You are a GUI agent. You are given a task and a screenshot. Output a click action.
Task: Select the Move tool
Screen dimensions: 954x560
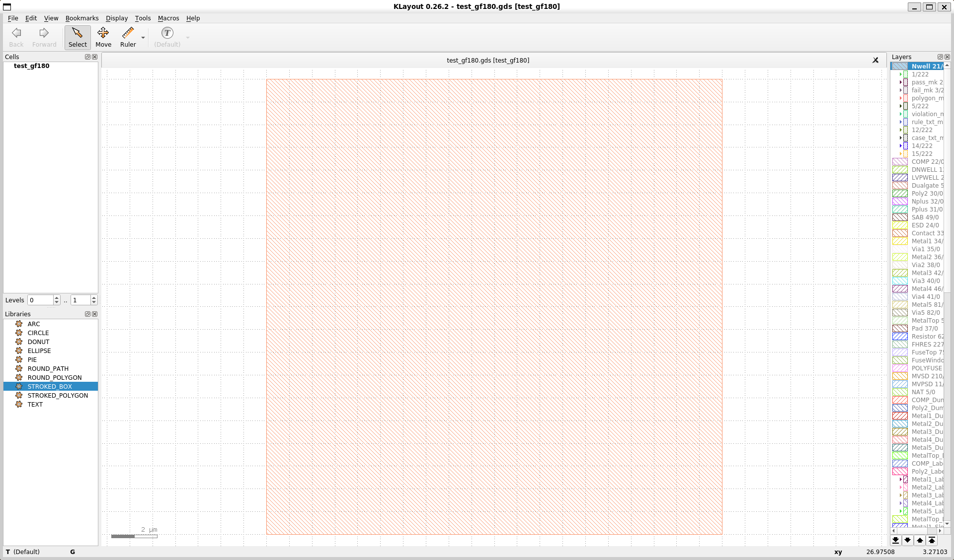(x=103, y=37)
